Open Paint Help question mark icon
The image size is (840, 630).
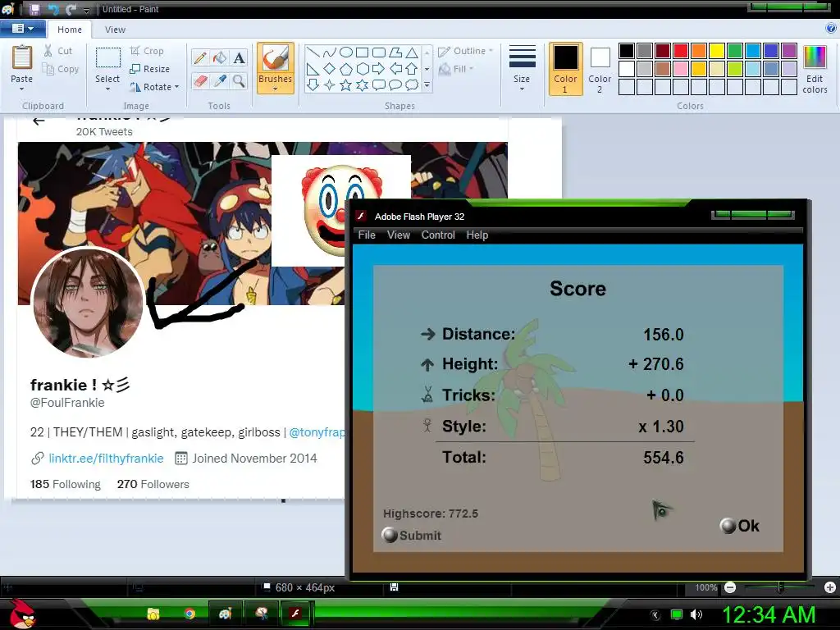coord(831,29)
